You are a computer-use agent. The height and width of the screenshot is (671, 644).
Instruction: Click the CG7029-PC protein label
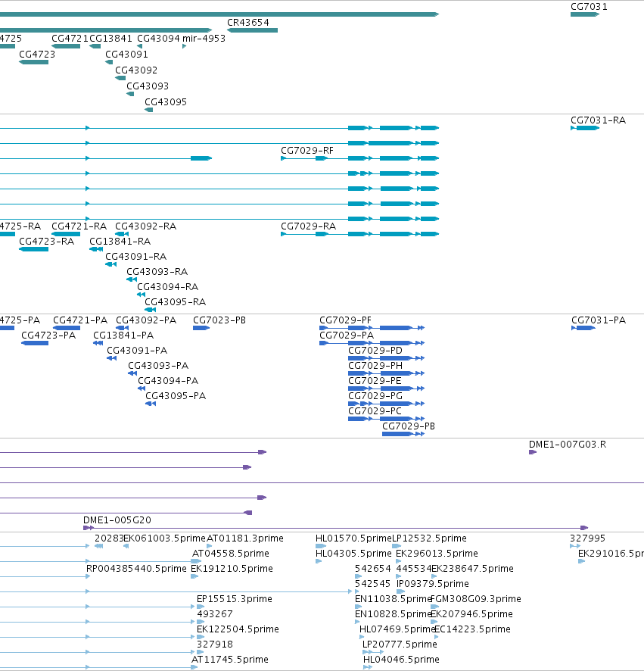pos(375,411)
